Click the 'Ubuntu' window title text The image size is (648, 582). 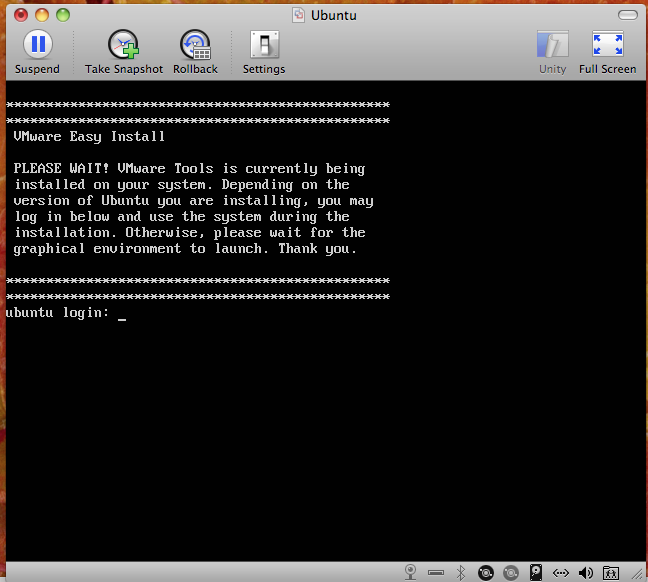[334, 16]
